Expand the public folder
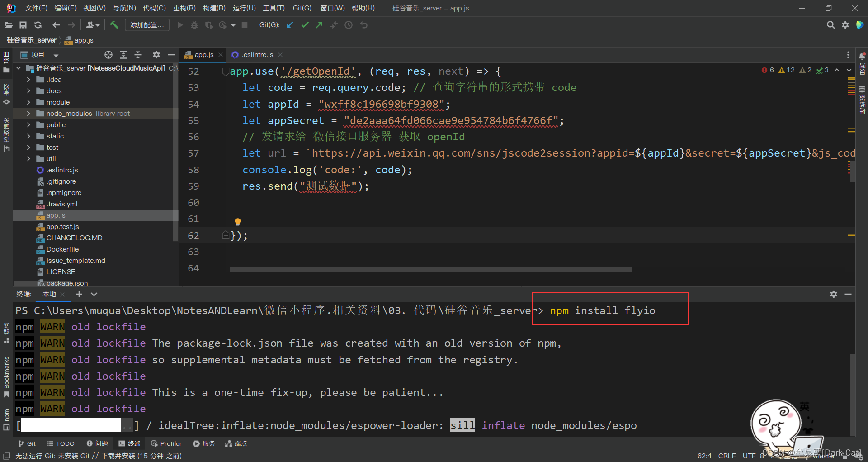The image size is (868, 462). [x=28, y=125]
